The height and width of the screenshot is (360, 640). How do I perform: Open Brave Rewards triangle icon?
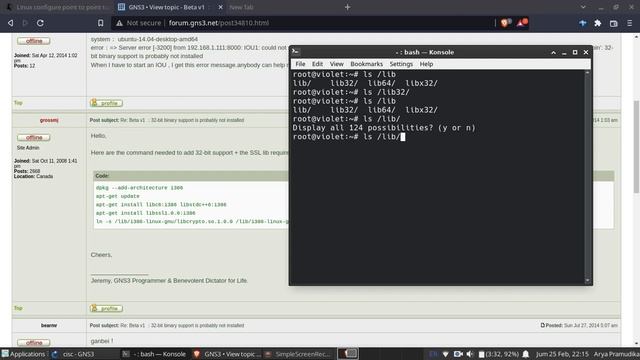521,23
